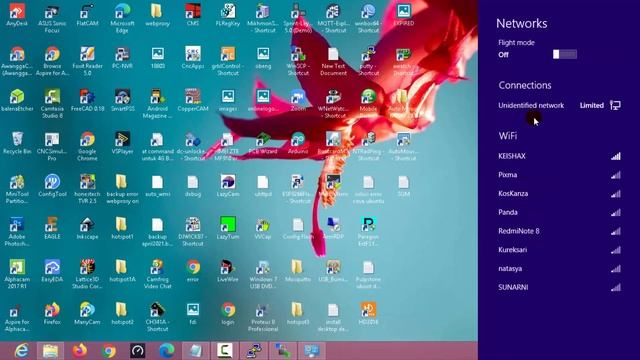The width and height of the screenshot is (640, 360).
Task: Open the Mosquitto folder
Action: pyautogui.click(x=298, y=271)
